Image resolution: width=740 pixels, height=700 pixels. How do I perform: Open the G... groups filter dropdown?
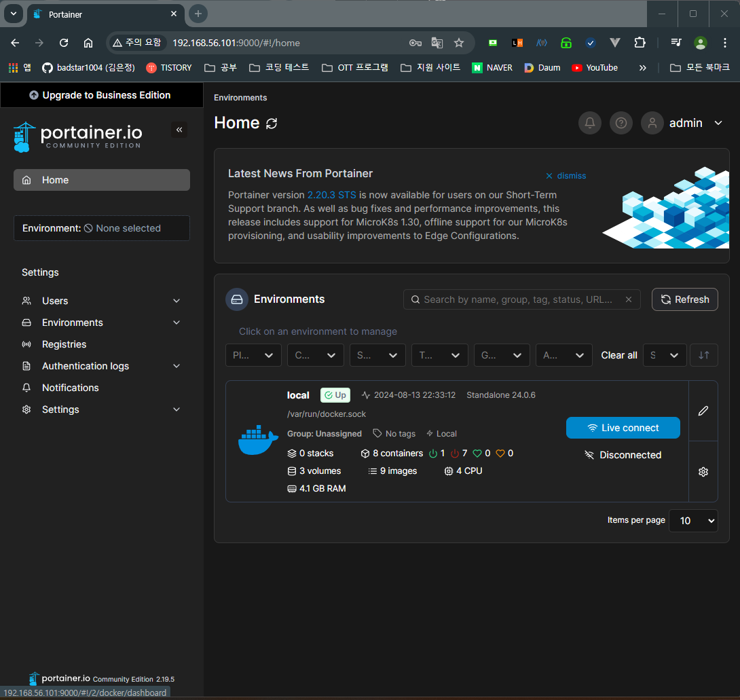(502, 355)
